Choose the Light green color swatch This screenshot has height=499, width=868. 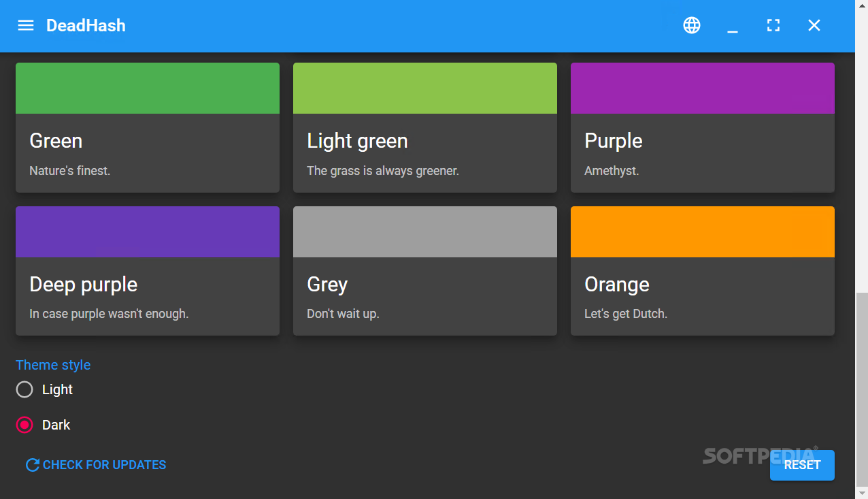pos(425,88)
